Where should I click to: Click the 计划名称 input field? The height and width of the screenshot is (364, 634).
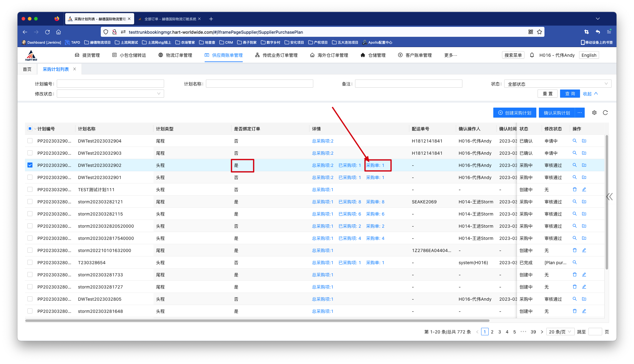coord(259,84)
